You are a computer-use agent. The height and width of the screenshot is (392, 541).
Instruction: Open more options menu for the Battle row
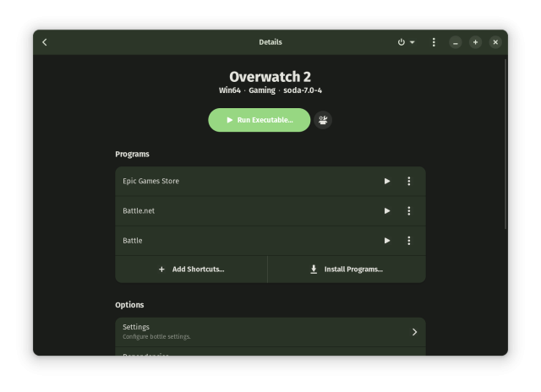tap(409, 241)
